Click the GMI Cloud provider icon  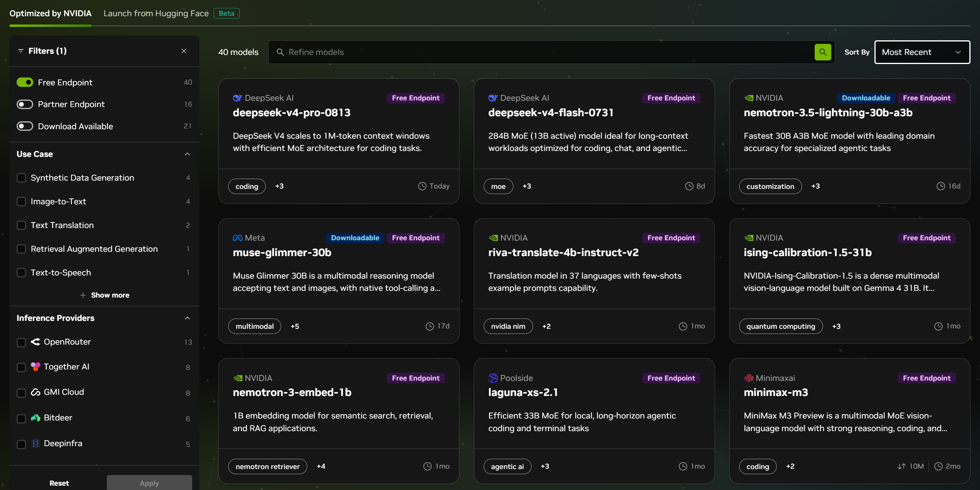36,392
